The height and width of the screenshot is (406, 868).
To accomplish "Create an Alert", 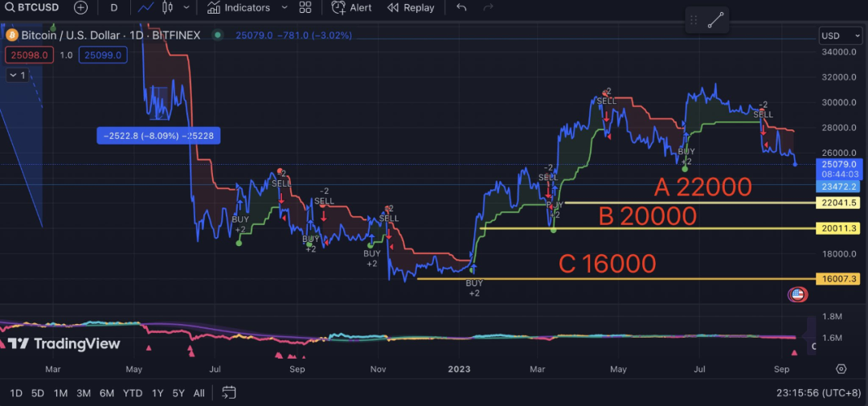I will (351, 8).
